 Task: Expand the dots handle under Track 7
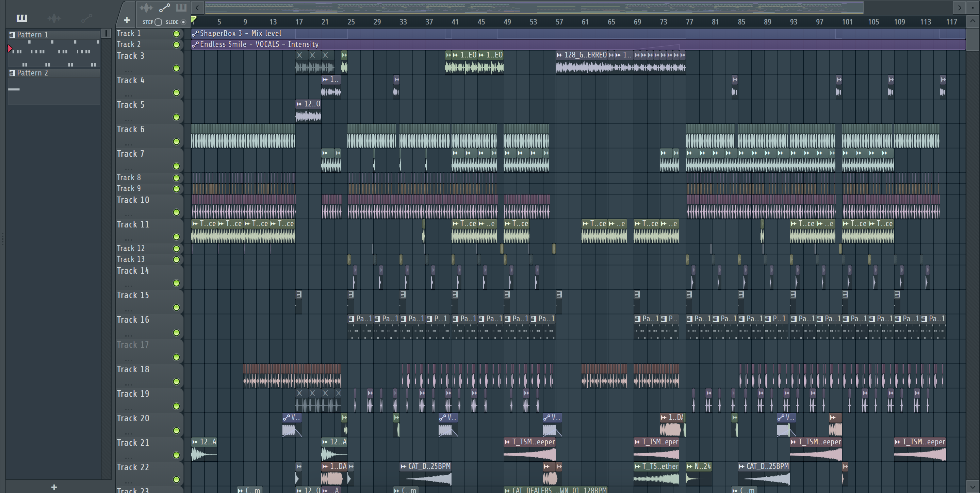point(128,169)
